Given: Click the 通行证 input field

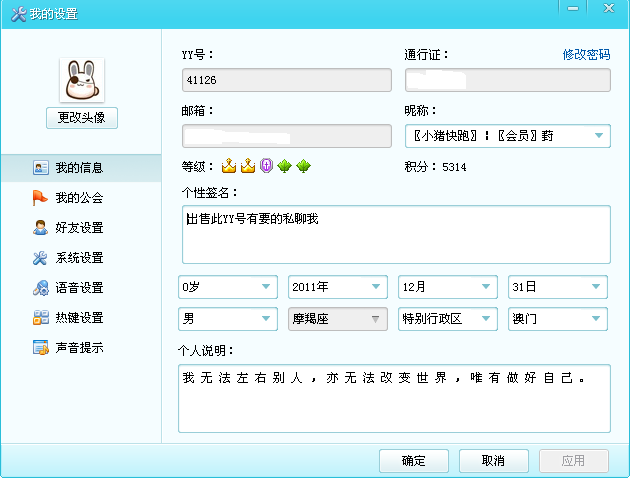Looking at the screenshot, I should (508, 80).
